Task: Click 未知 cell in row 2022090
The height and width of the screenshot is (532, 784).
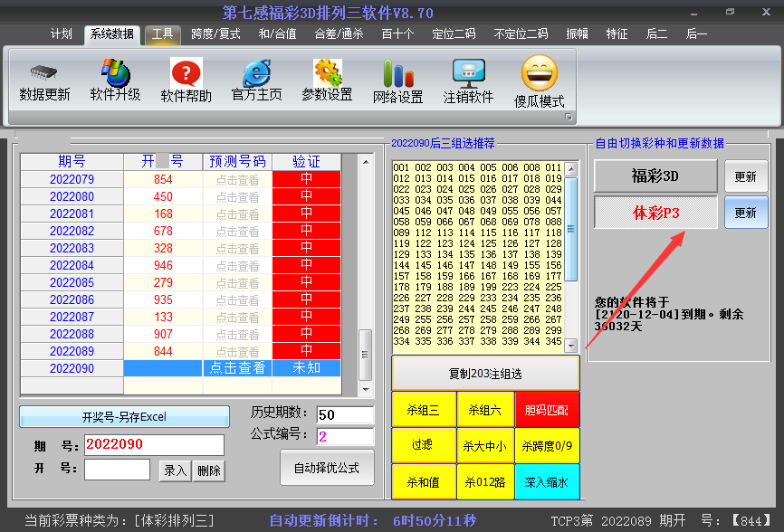Action: 307,368
